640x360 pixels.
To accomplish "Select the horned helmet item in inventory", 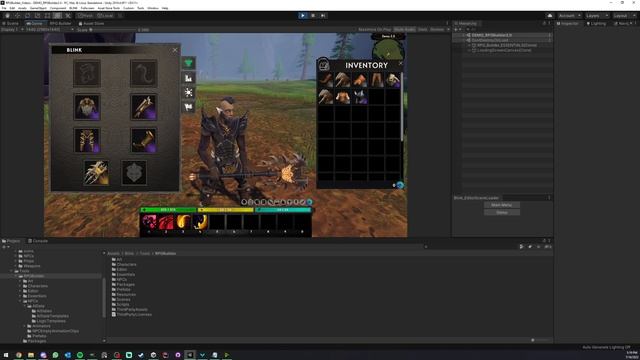I will pyautogui.click(x=360, y=97).
